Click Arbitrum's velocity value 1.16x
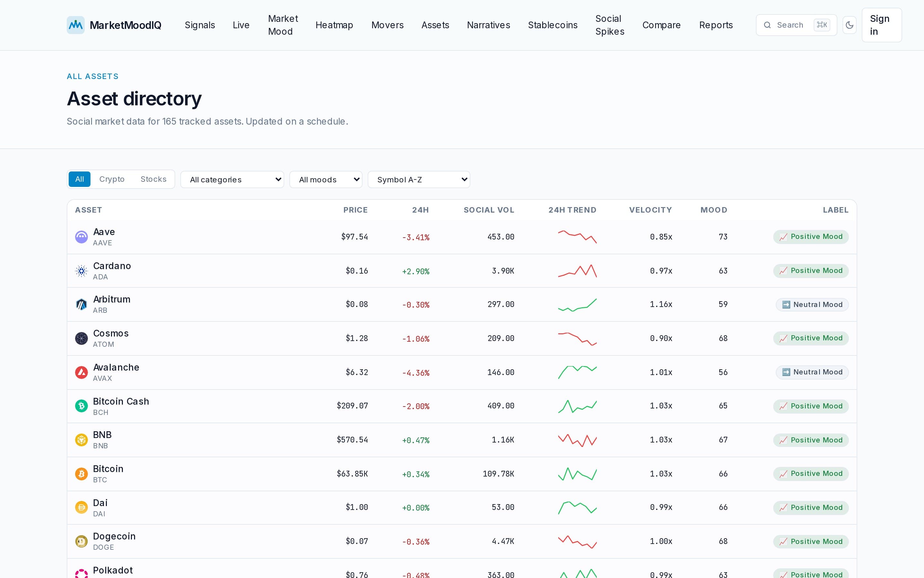 (661, 305)
